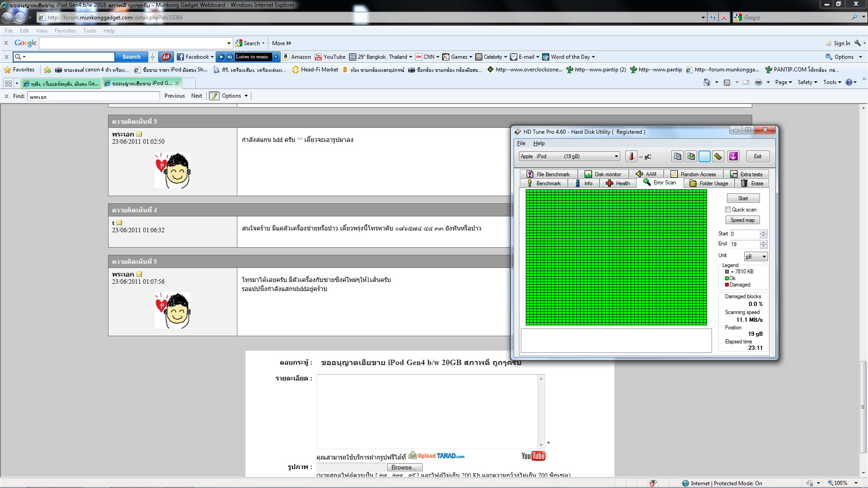
Task: Open the Google toolbar More chevron menu
Action: click(x=282, y=43)
